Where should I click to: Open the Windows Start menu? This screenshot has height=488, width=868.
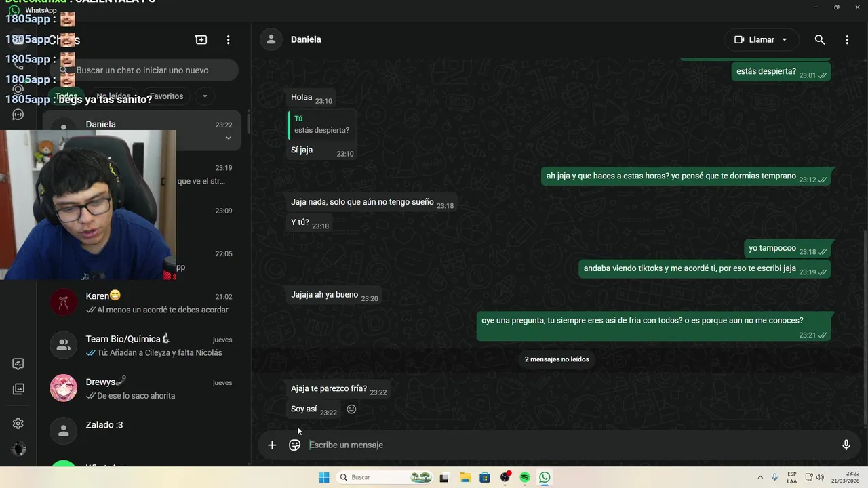(324, 478)
